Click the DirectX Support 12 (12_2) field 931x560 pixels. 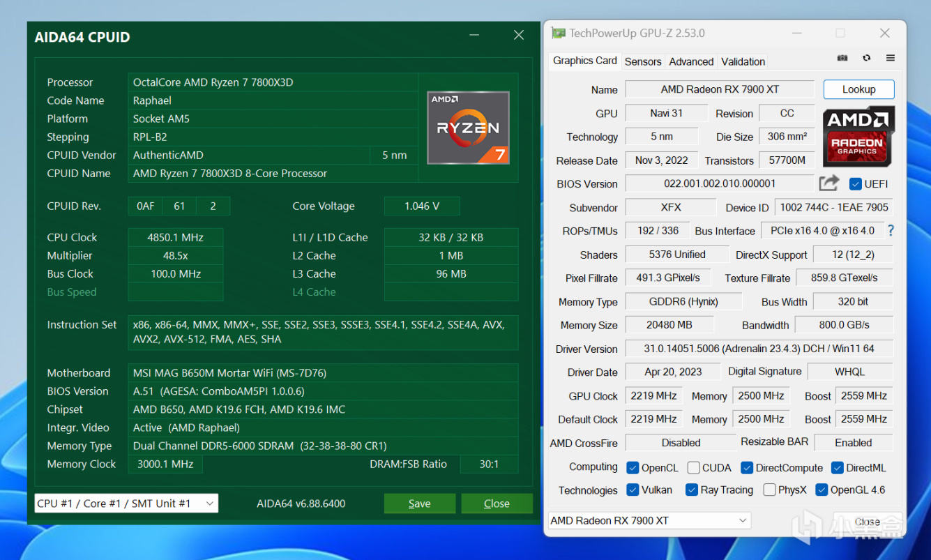853,255
